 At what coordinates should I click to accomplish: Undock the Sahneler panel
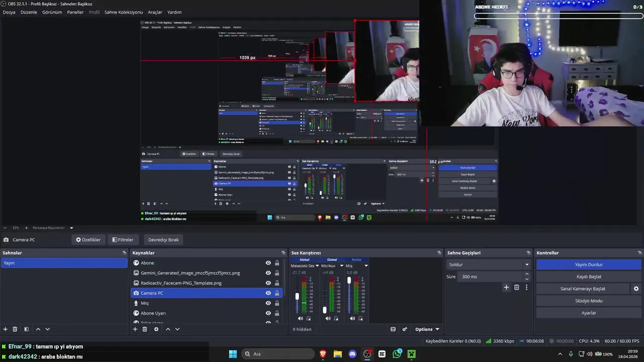coord(124,253)
